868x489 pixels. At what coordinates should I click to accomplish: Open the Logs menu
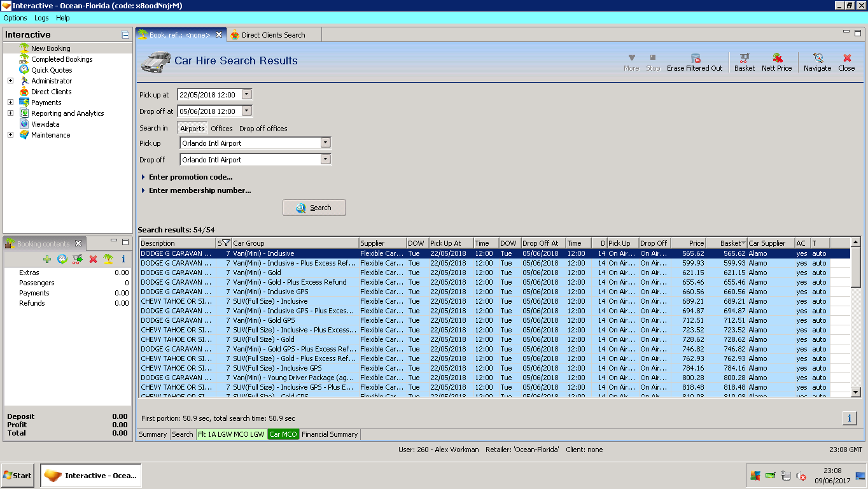(41, 18)
